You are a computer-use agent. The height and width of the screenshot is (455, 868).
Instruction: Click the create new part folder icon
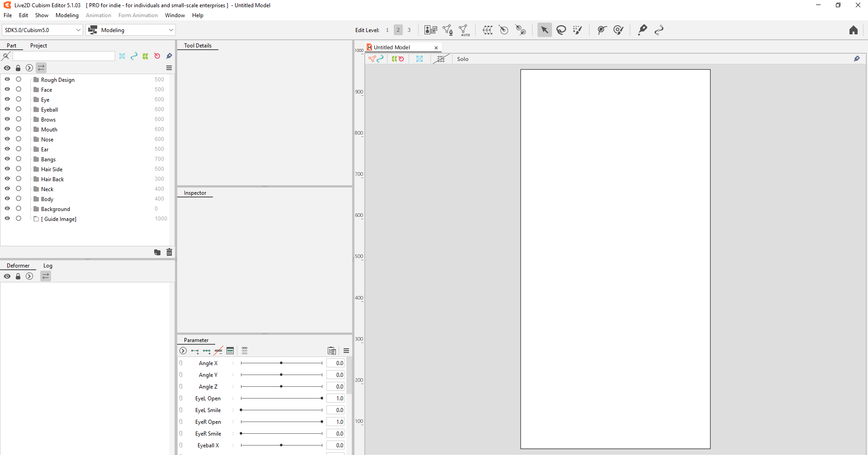point(157,253)
